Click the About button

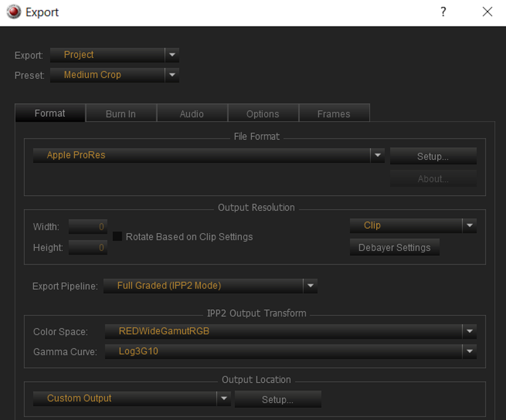coord(433,179)
